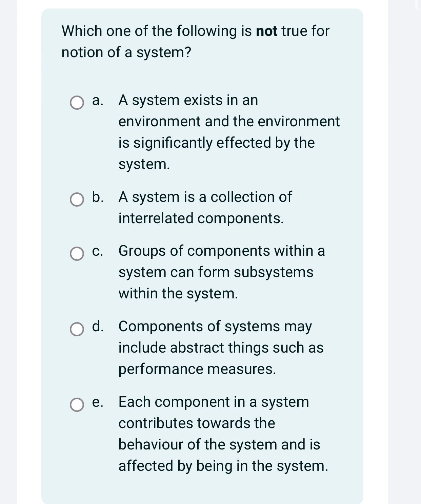The height and width of the screenshot is (504, 421).
Task: Click the option b answer text
Action: pos(203,208)
